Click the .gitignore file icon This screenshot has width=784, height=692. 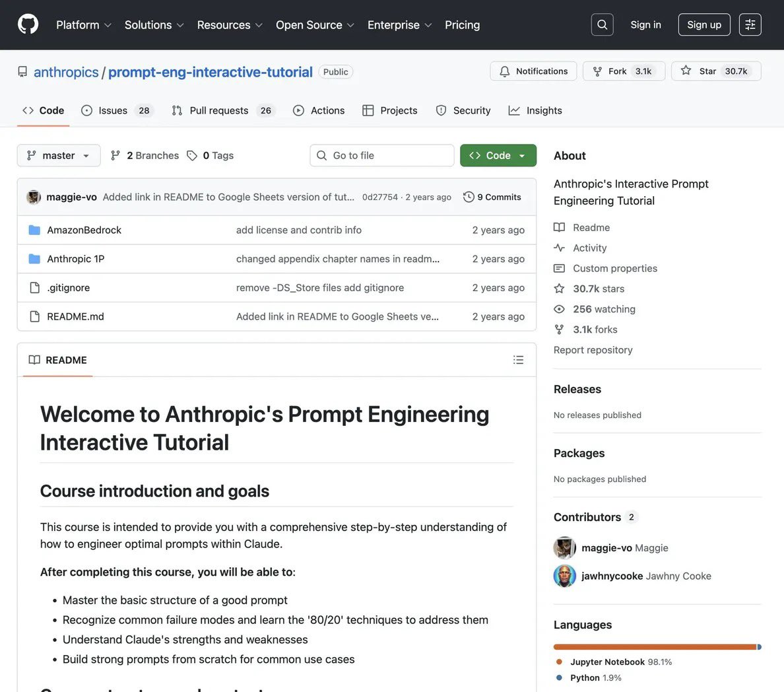point(34,288)
